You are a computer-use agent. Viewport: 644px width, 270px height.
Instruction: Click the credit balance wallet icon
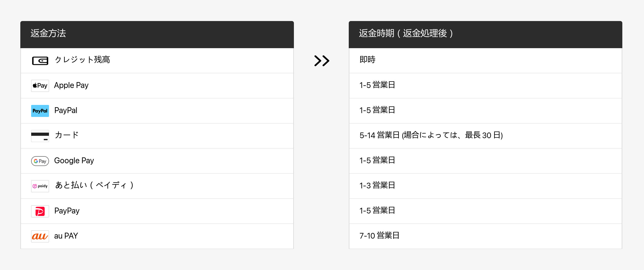coord(40,61)
